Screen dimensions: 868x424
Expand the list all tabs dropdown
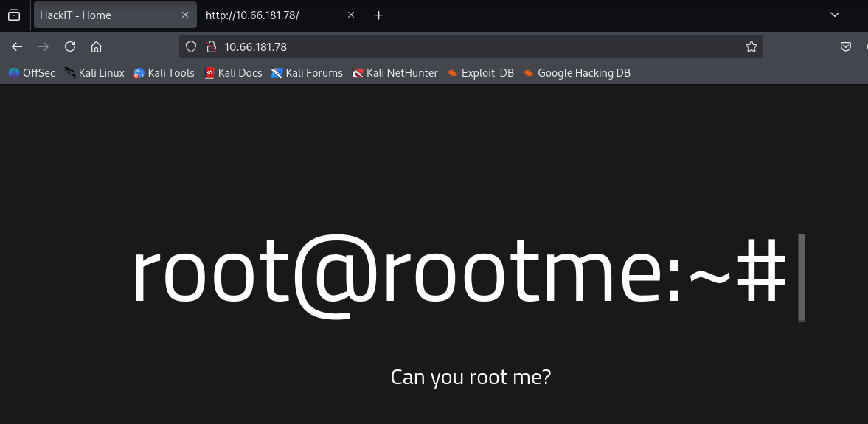[x=835, y=15]
